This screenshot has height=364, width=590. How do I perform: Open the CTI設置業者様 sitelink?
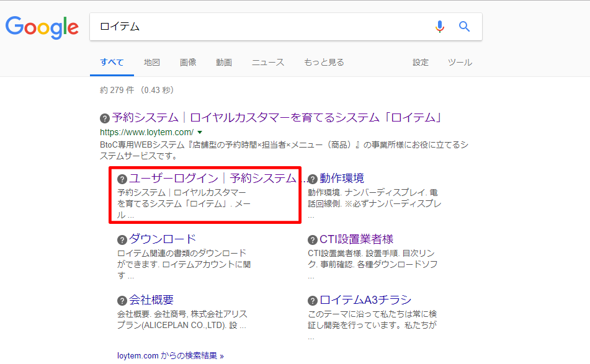click(x=356, y=239)
